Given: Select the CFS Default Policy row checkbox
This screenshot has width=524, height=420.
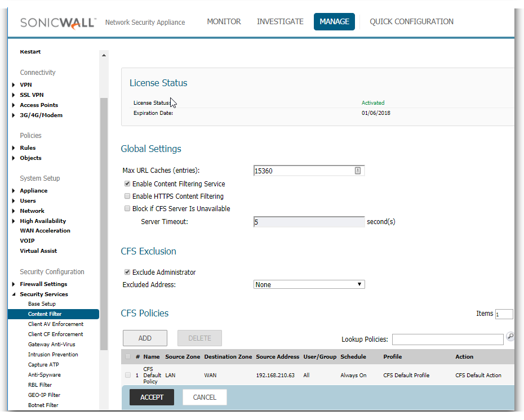Looking at the screenshot, I should click(x=128, y=375).
